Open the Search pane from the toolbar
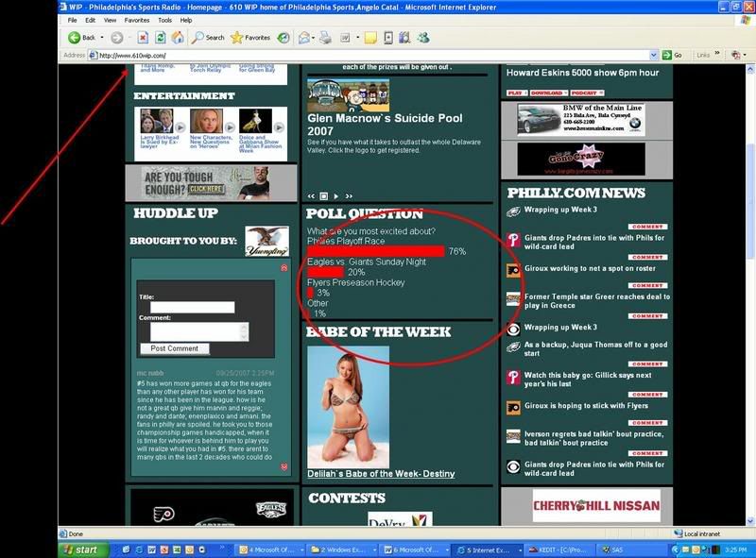 click(208, 38)
